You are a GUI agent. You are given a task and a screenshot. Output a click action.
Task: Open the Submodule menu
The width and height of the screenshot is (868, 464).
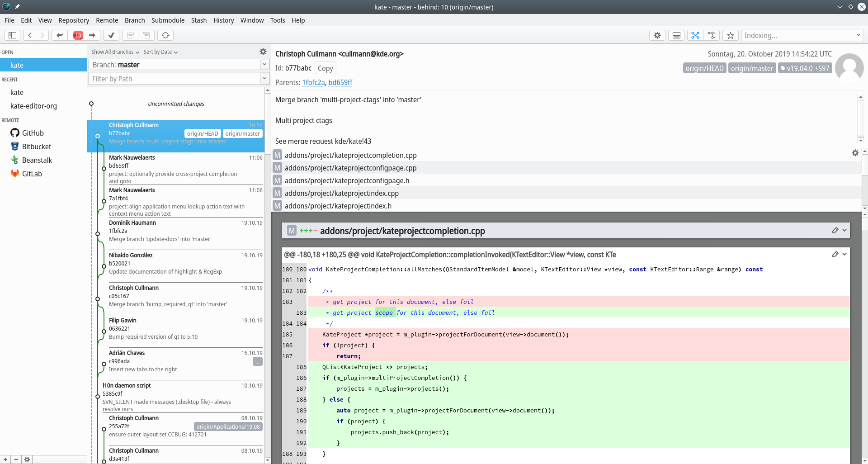(x=168, y=20)
